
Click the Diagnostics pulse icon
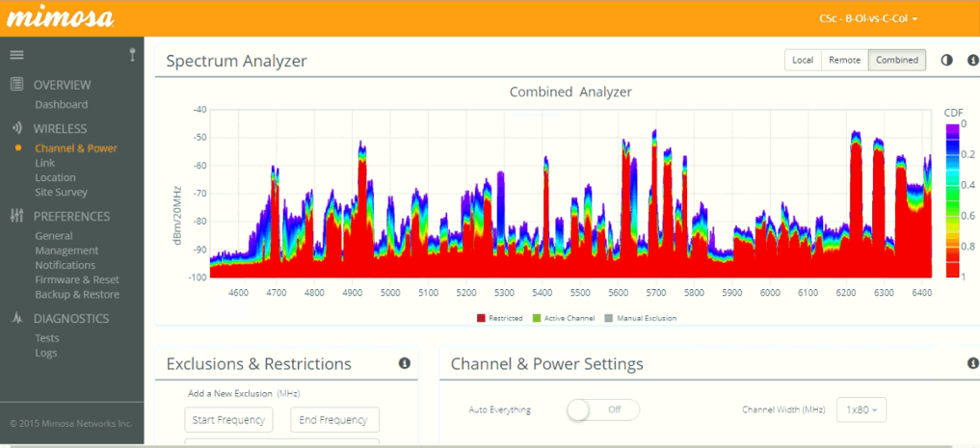(x=16, y=318)
